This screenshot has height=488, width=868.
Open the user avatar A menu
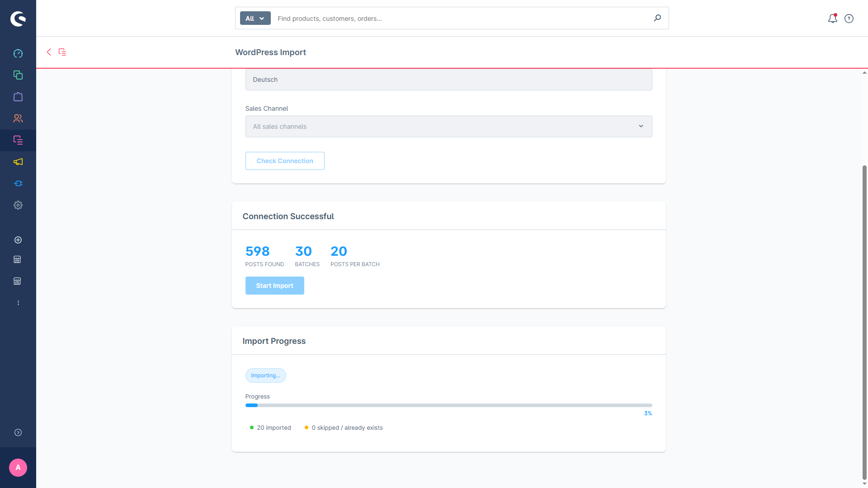tap(18, 468)
